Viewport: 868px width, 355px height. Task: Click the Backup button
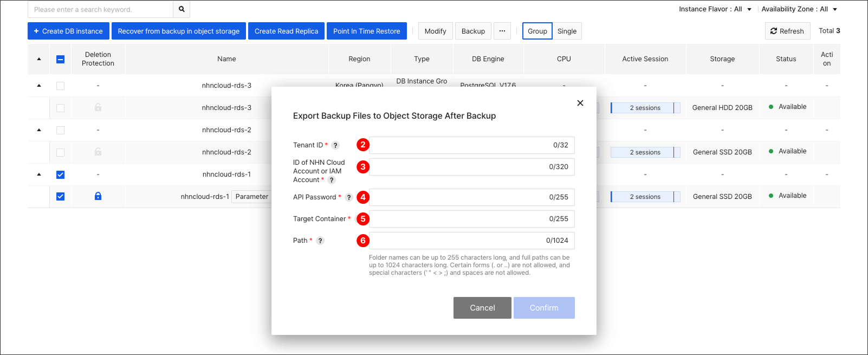(x=474, y=31)
